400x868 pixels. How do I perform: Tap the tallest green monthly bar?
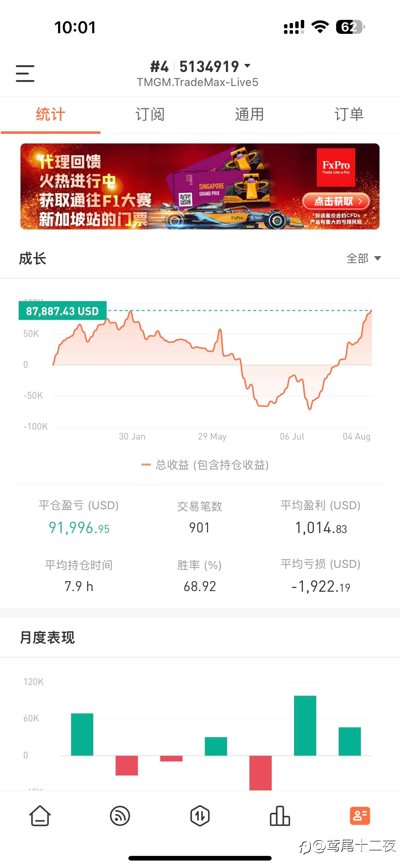pyautogui.click(x=305, y=726)
